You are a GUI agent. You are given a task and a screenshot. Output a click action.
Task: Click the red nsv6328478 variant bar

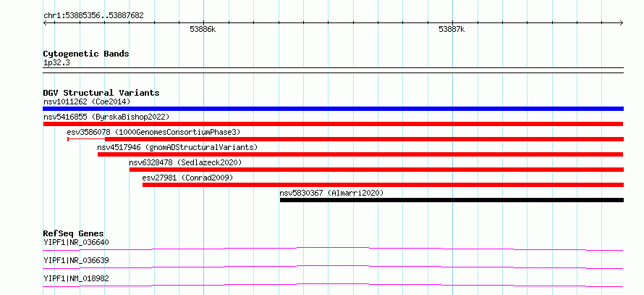376,170
